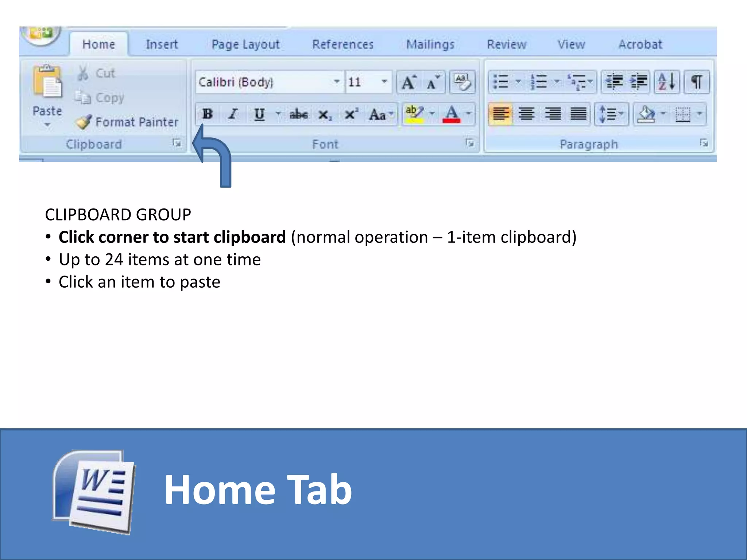747x560 pixels.
Task: Click the Paste clipboard icon
Action: coord(47,82)
